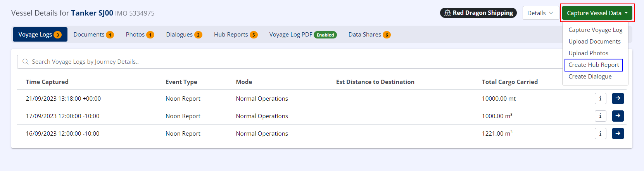This screenshot has width=644, height=171.
Task: Go to the Hub Reports tab
Action: click(x=235, y=35)
